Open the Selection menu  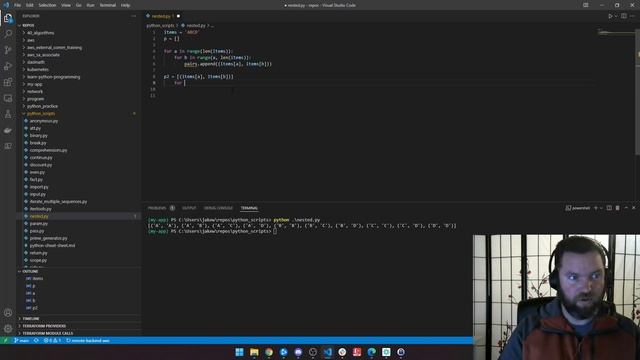tap(47, 5)
